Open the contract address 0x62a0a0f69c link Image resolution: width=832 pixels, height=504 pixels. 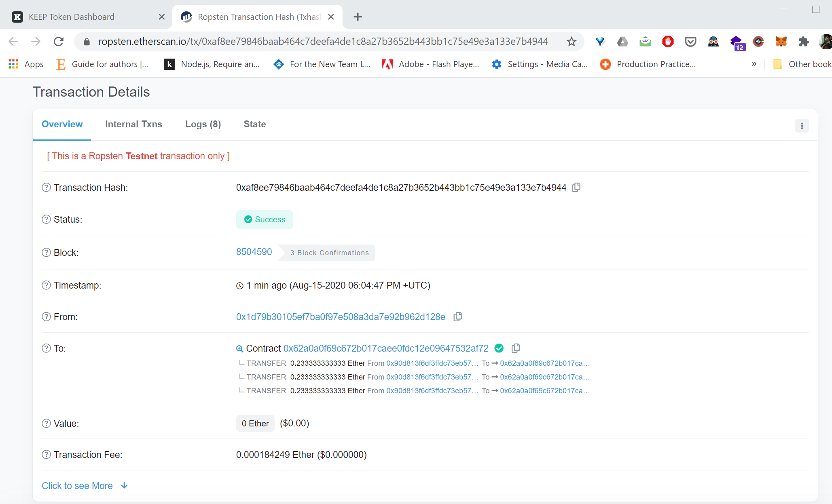click(x=386, y=348)
